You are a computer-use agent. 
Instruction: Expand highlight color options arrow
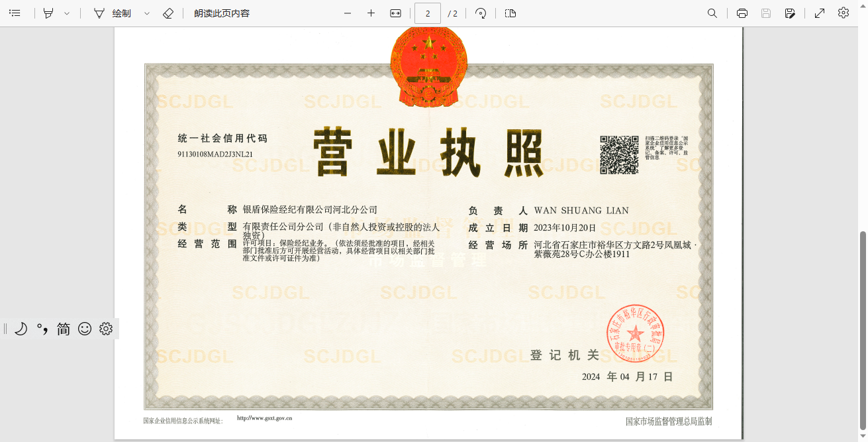point(67,13)
